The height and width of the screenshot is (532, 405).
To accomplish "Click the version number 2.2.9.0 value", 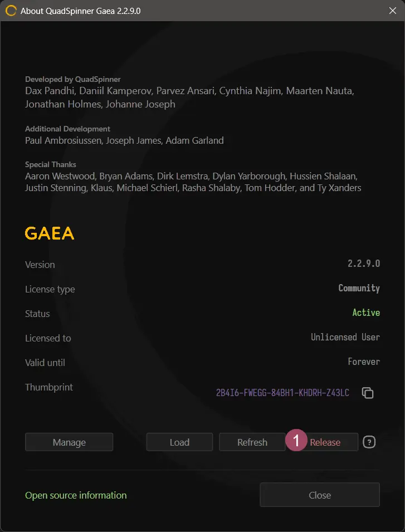I will pyautogui.click(x=363, y=263).
